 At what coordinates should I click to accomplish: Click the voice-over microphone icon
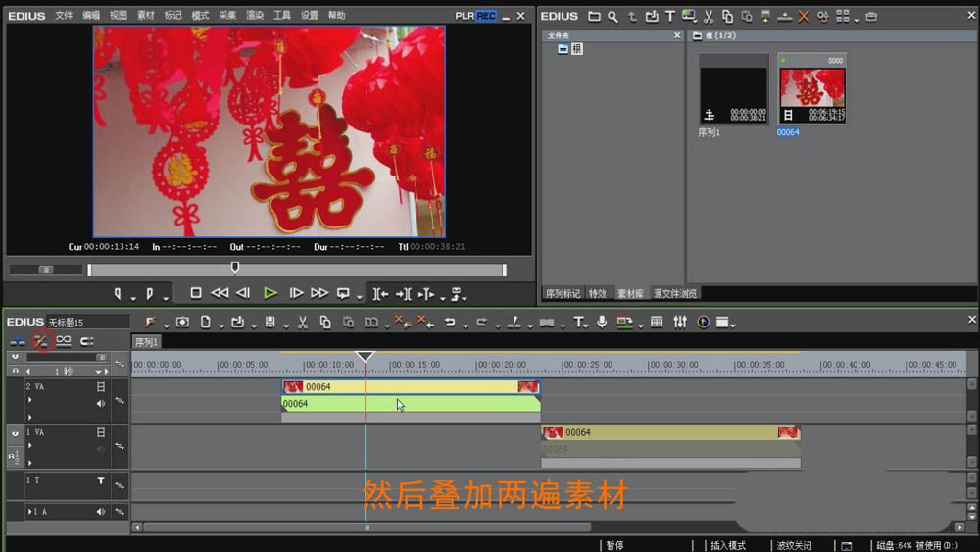602,322
